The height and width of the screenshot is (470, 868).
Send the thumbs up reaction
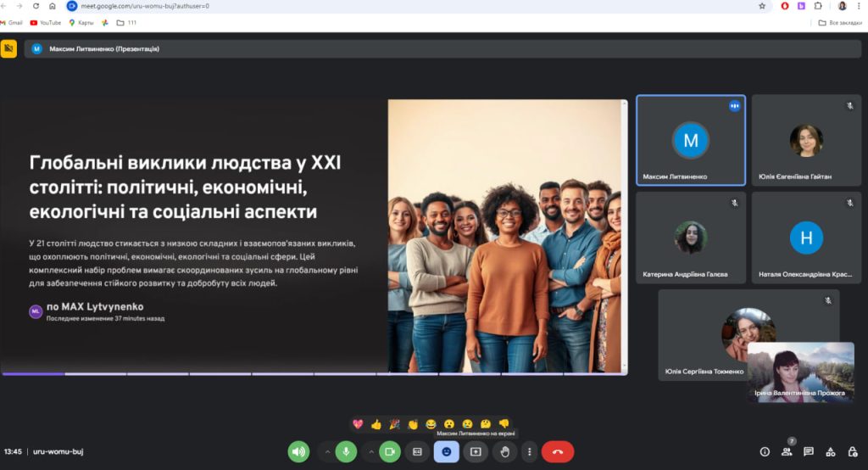[376, 424]
